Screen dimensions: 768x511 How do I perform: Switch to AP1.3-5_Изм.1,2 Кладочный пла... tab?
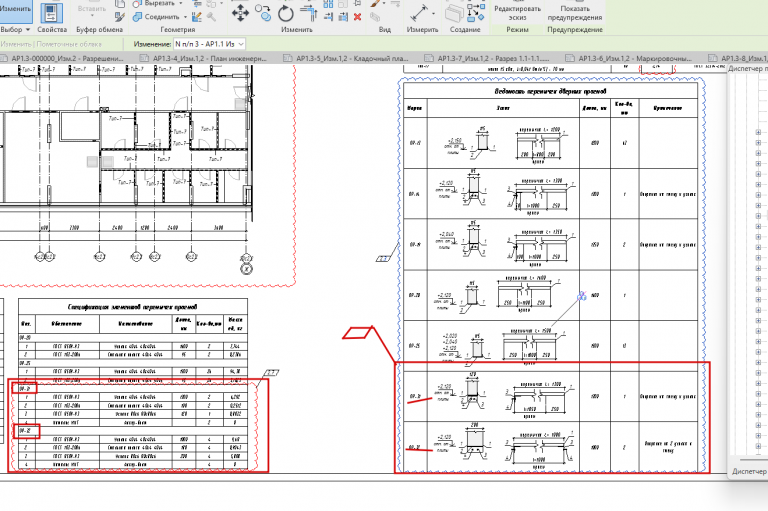tap(346, 58)
